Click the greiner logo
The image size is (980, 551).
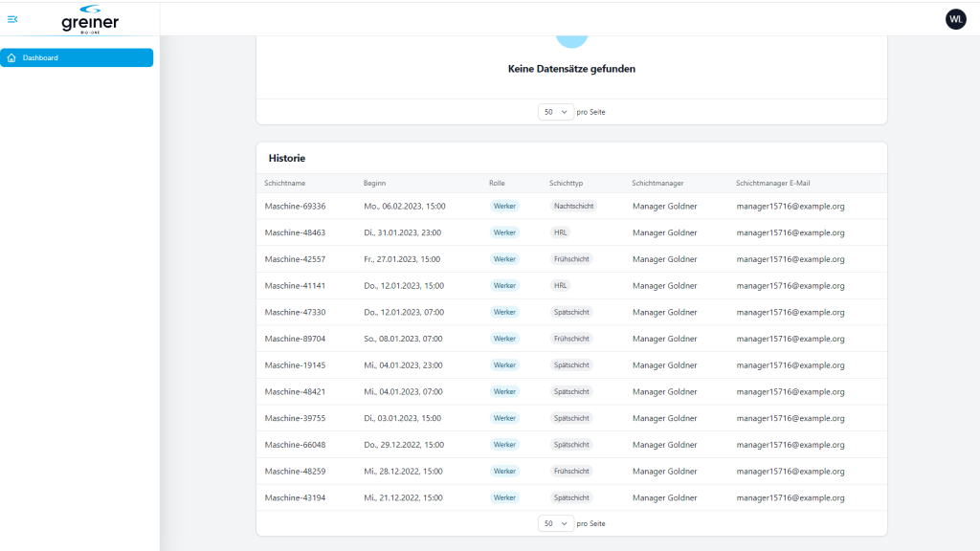90,19
